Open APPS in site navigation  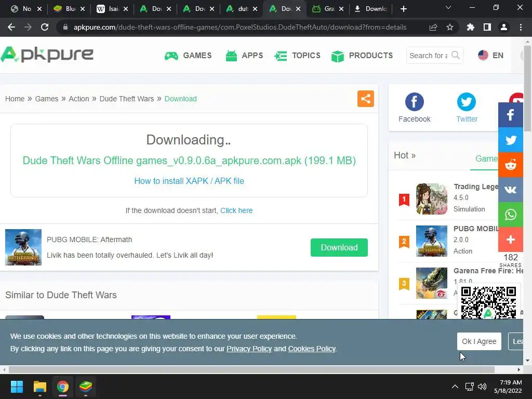coord(244,55)
